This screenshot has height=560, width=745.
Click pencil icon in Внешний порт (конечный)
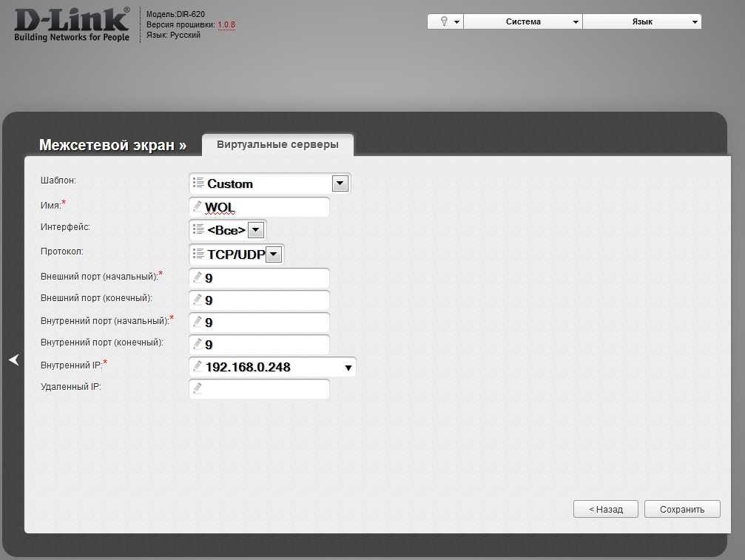coord(198,300)
